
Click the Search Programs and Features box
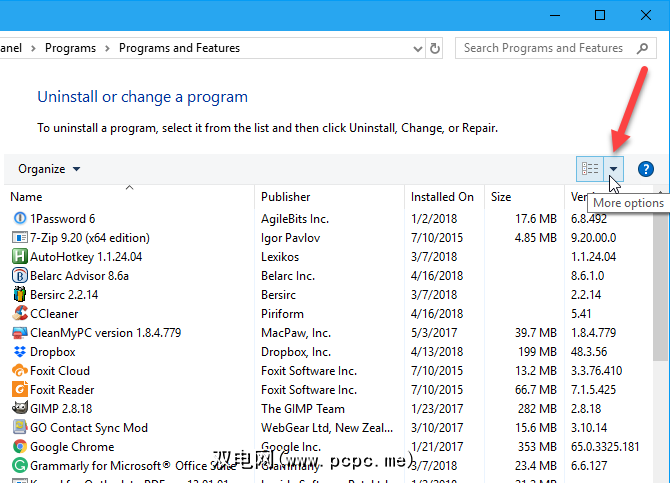pos(544,48)
